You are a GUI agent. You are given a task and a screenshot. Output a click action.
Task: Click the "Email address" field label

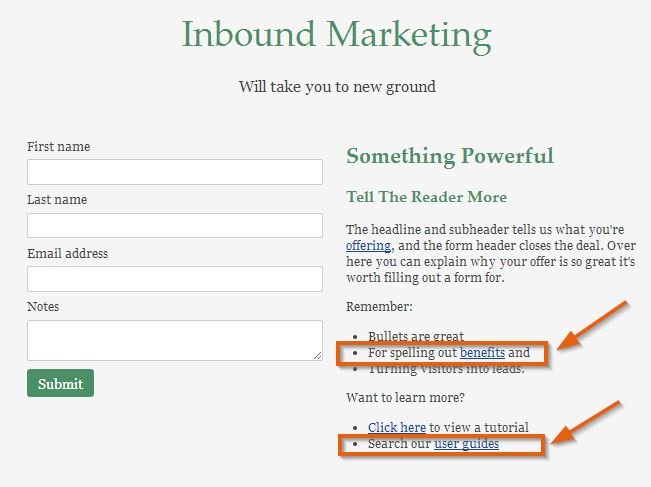pos(68,253)
